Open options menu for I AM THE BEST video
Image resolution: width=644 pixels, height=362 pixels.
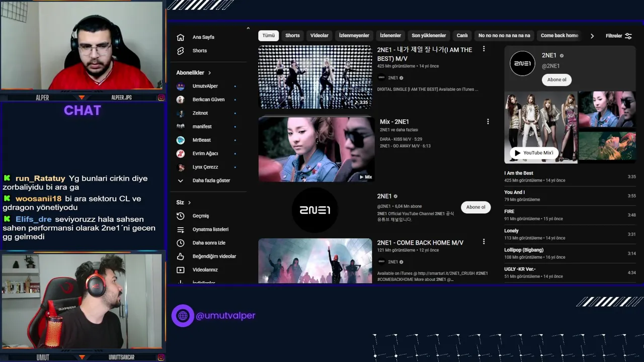pos(484,49)
